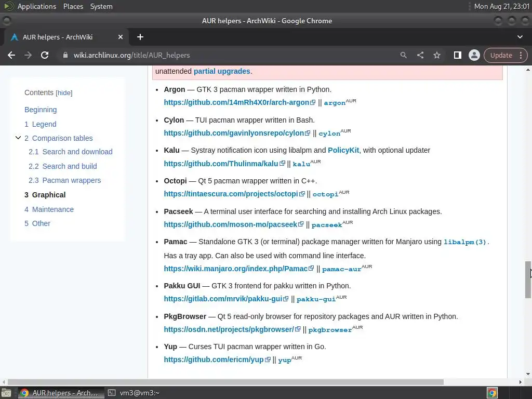This screenshot has width=532, height=399.
Task: Bookmark this page with the star icon
Action: click(x=436, y=55)
